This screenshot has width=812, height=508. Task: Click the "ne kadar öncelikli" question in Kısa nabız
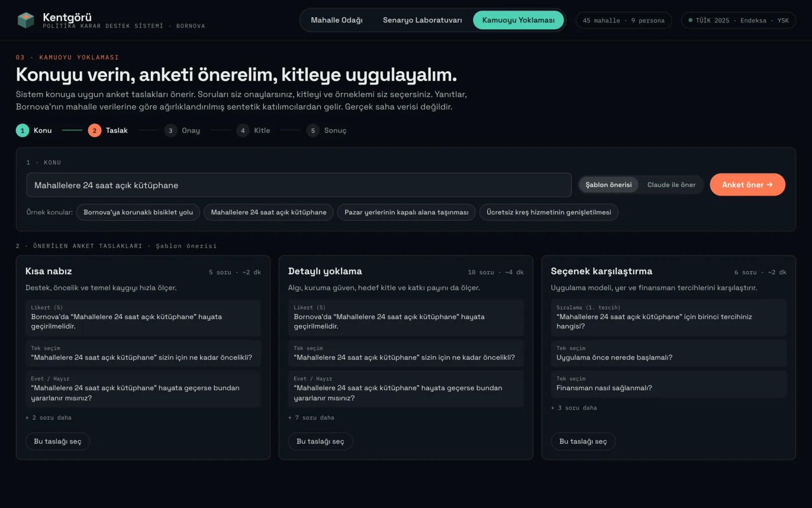[x=143, y=354]
